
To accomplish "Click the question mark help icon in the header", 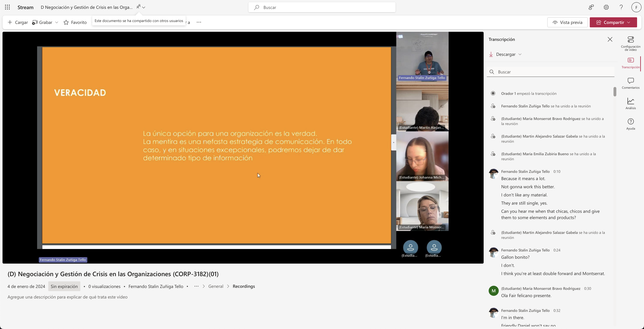I will (x=621, y=7).
